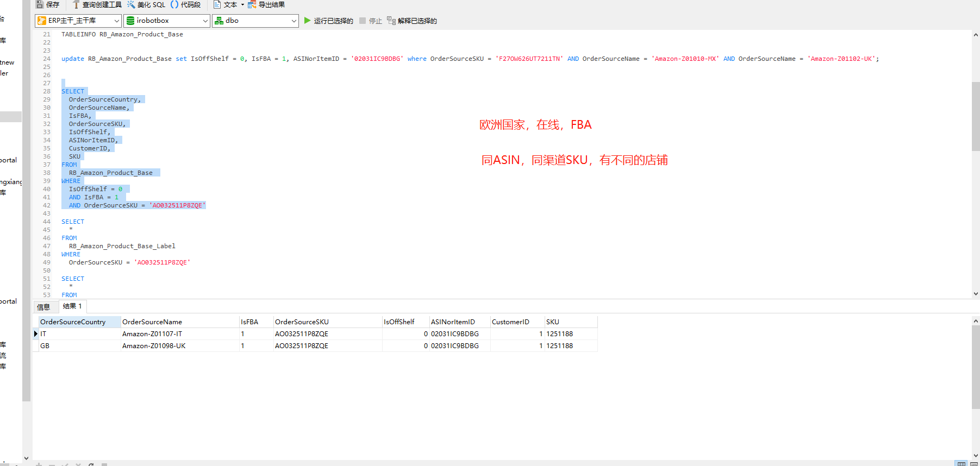Explain the selected query (解释已选择的)

[412, 21]
